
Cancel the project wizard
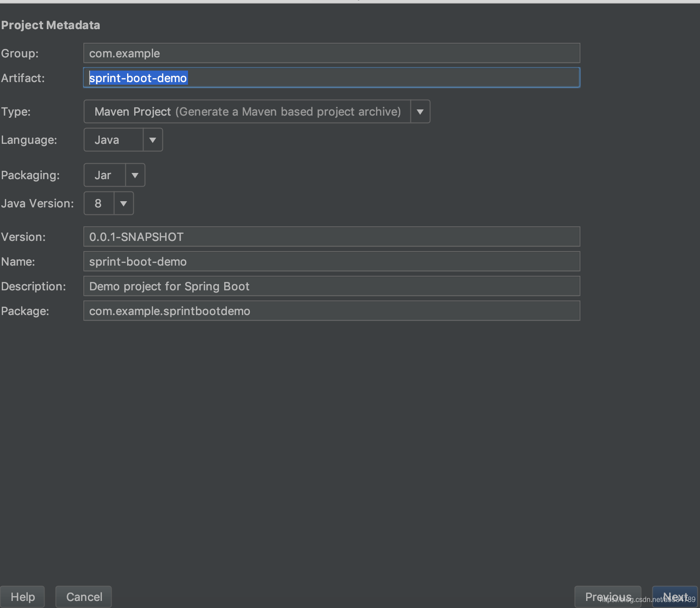(x=84, y=597)
